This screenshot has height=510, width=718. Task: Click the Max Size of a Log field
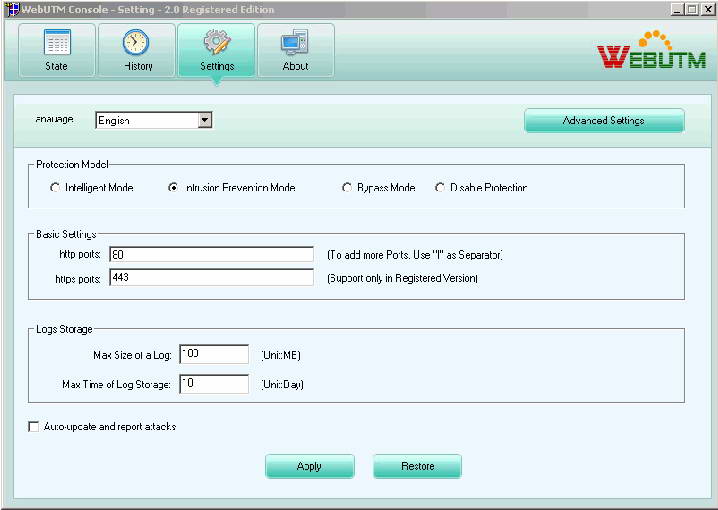pos(214,354)
